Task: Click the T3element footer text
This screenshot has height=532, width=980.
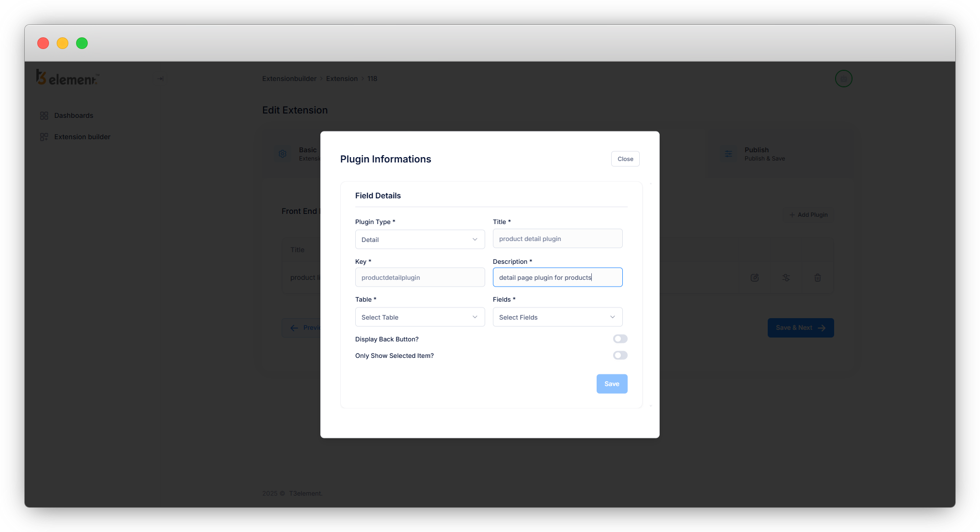Action: [x=305, y=493]
